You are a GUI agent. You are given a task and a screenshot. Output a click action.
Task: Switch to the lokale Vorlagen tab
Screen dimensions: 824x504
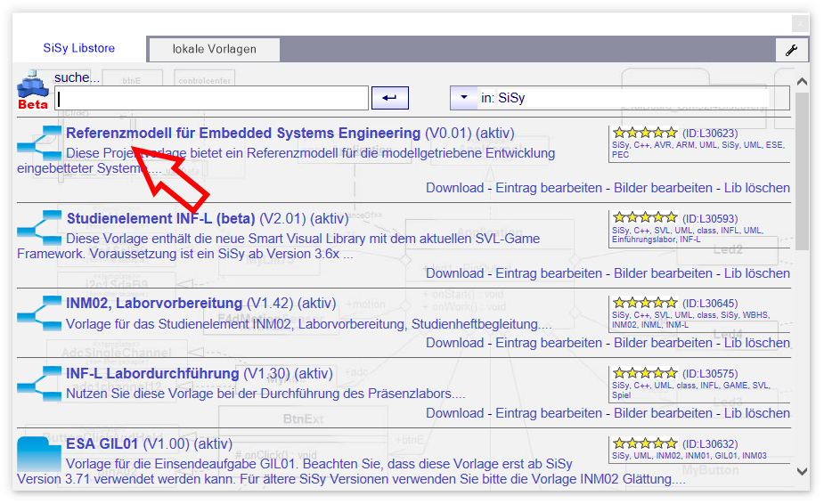pos(215,49)
